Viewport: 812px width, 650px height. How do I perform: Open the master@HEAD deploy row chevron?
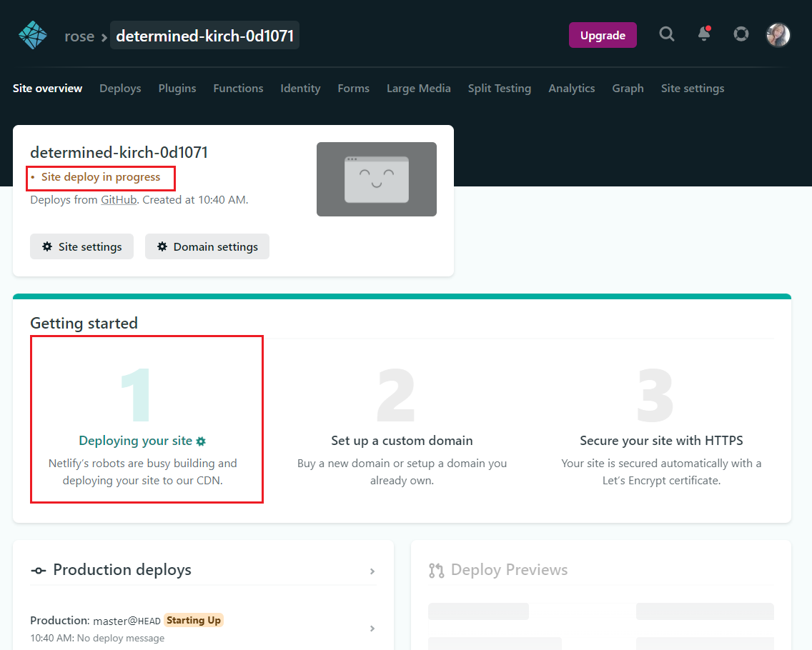click(372, 629)
